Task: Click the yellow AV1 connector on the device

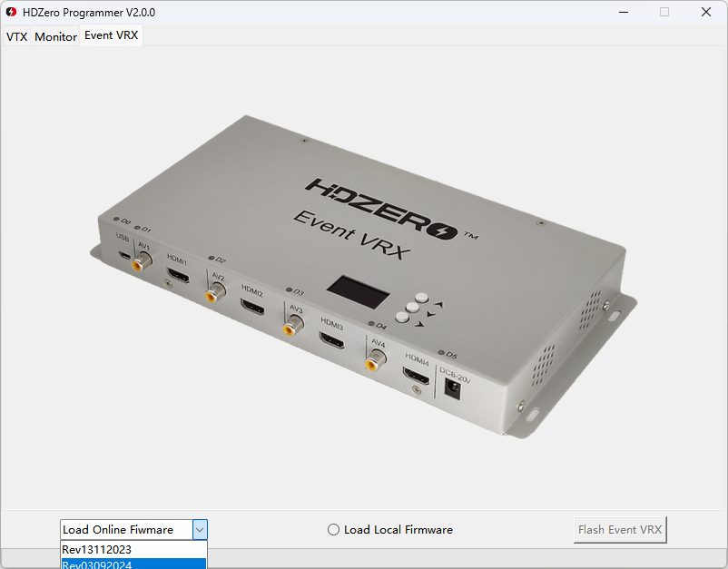Action: 143,263
